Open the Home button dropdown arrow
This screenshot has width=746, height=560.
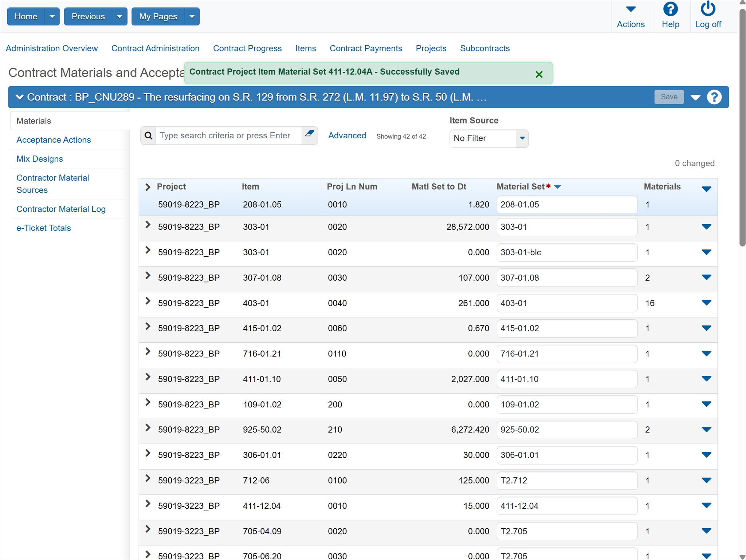click(x=52, y=17)
